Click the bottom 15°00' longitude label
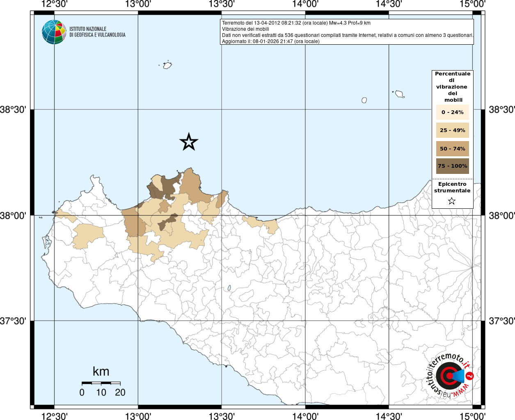This screenshot has height=420, width=515. pyautogui.click(x=472, y=416)
